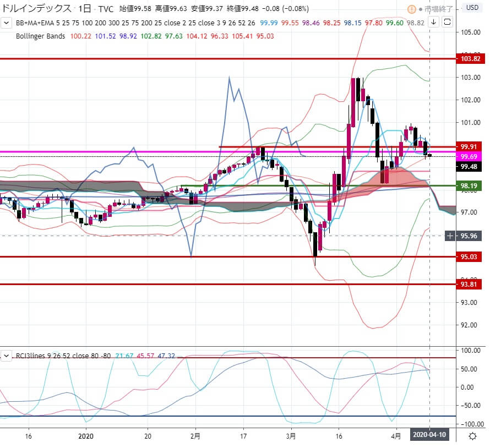The height and width of the screenshot is (448, 490).
Task: Select the 99.91 red line label
Action: (x=469, y=146)
